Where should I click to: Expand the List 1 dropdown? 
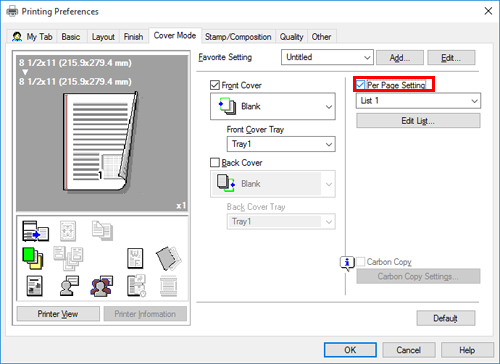(418, 101)
